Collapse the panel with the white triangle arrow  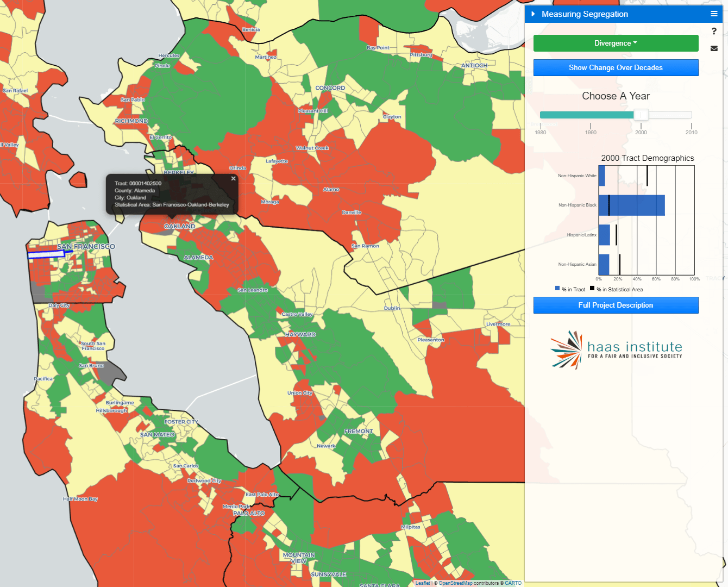534,14
